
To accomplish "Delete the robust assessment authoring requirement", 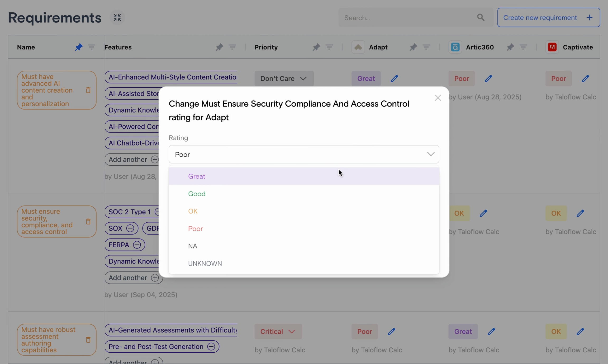I will pos(88,340).
